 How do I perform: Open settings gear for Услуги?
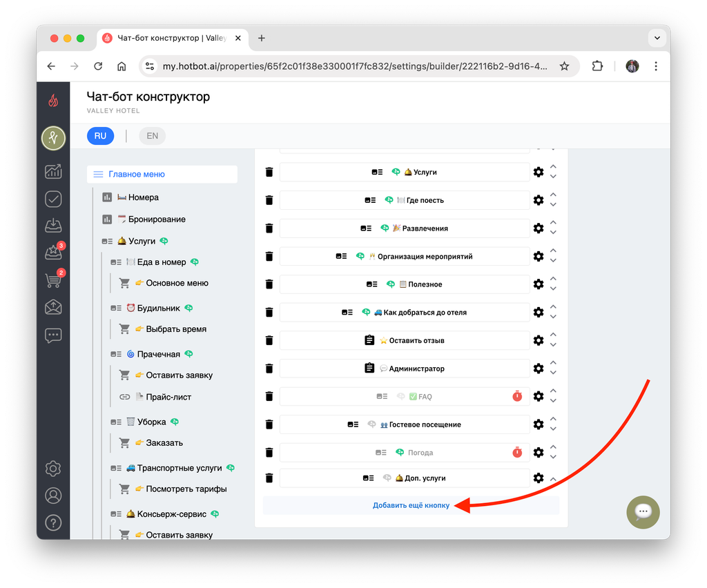point(539,172)
